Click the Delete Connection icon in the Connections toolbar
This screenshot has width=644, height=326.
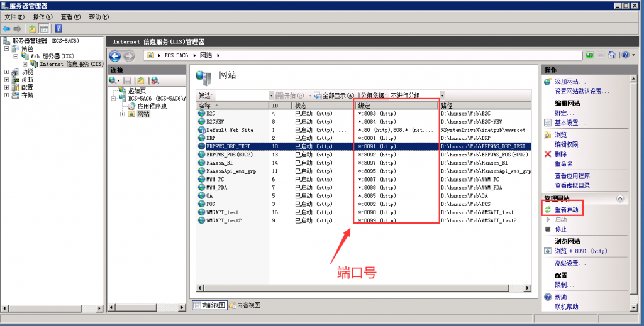coord(155,80)
